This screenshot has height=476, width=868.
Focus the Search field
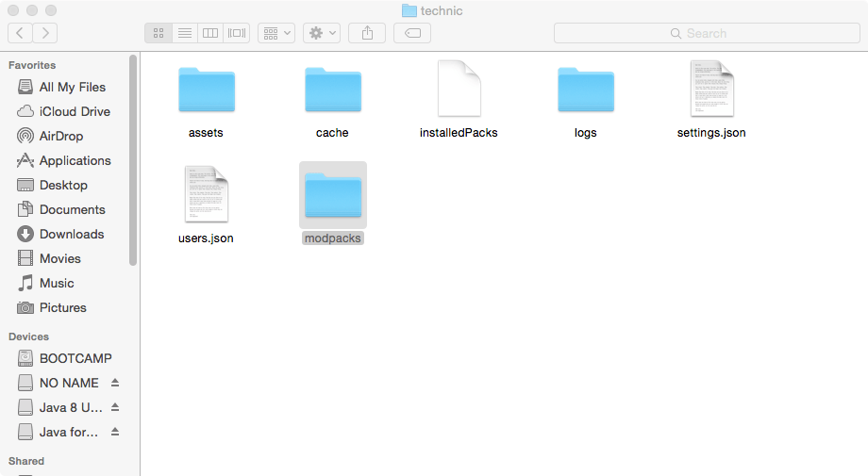707,33
